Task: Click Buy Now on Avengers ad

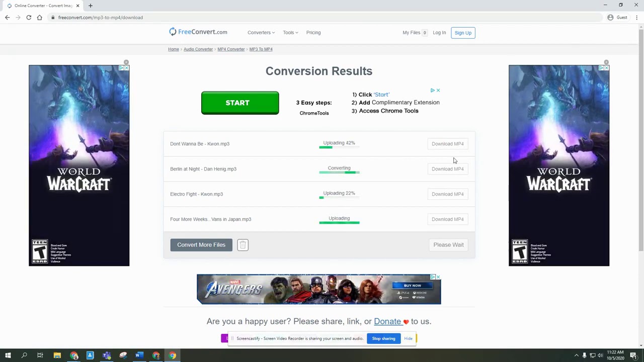Action: [x=412, y=285]
